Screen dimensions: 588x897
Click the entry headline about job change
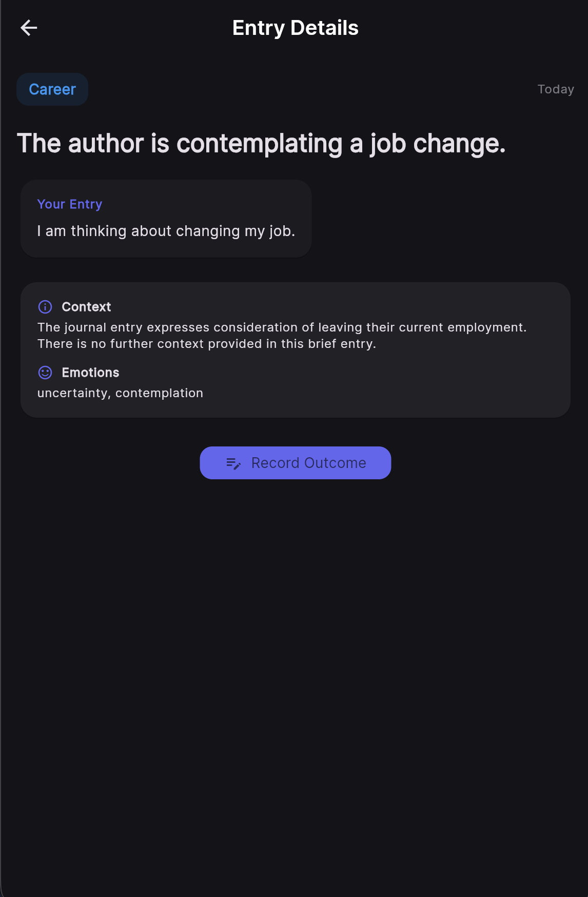261,143
